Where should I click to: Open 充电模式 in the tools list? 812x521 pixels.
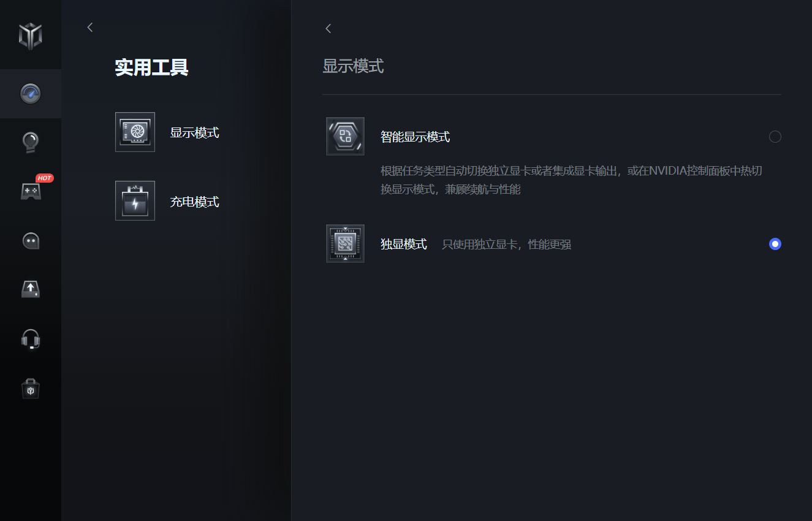click(194, 202)
